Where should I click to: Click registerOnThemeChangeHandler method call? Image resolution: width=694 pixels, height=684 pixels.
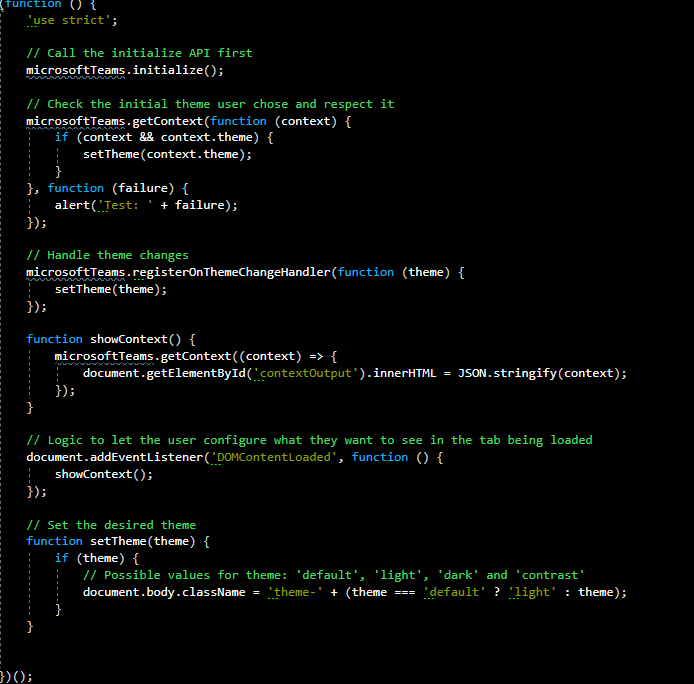231,272
